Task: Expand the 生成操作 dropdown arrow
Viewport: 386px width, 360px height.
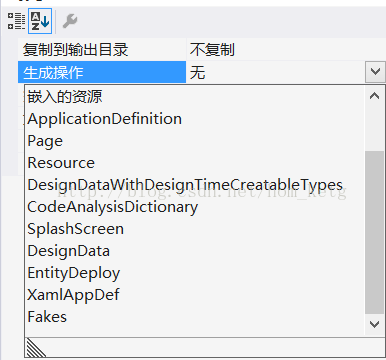Action: click(375, 72)
